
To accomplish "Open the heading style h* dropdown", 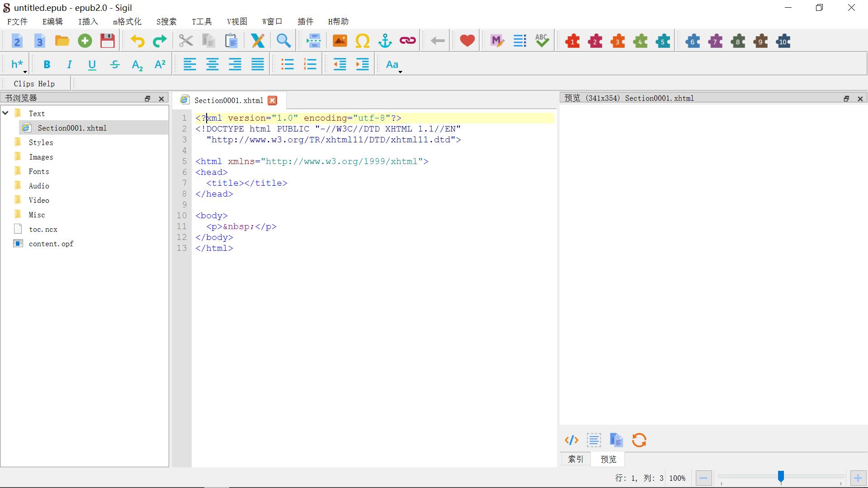I will [x=18, y=65].
